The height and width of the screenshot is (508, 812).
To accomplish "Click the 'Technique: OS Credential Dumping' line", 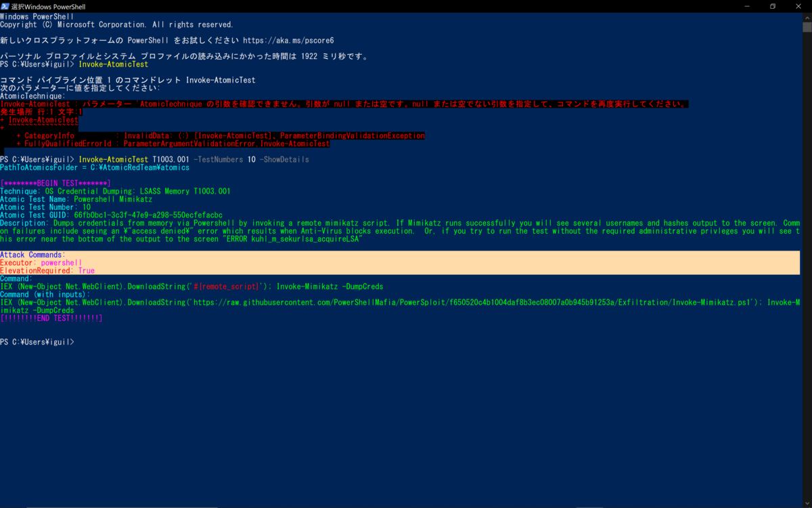I will [115, 192].
